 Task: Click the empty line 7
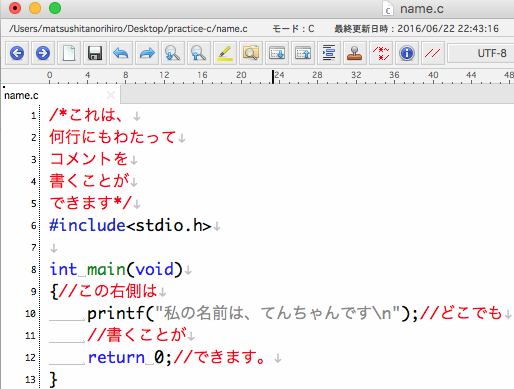tap(53, 248)
